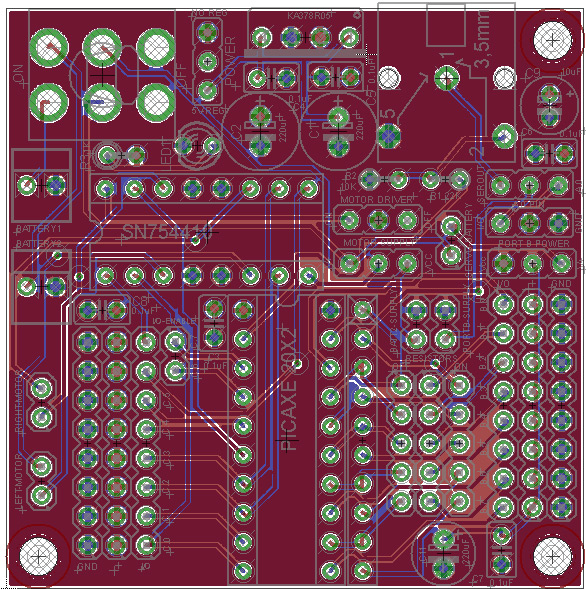Select the POWER jumper header label
Viewport: 586px width, 589px height.
[231, 61]
